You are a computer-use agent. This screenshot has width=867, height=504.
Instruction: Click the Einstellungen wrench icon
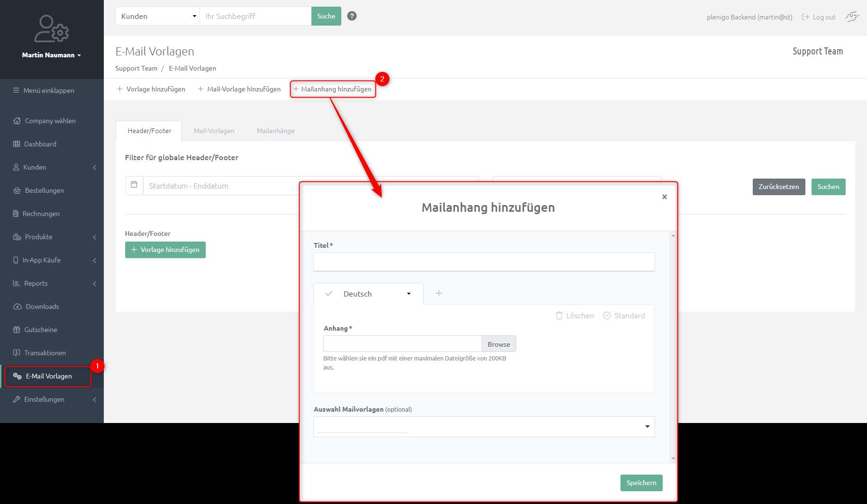pyautogui.click(x=17, y=399)
